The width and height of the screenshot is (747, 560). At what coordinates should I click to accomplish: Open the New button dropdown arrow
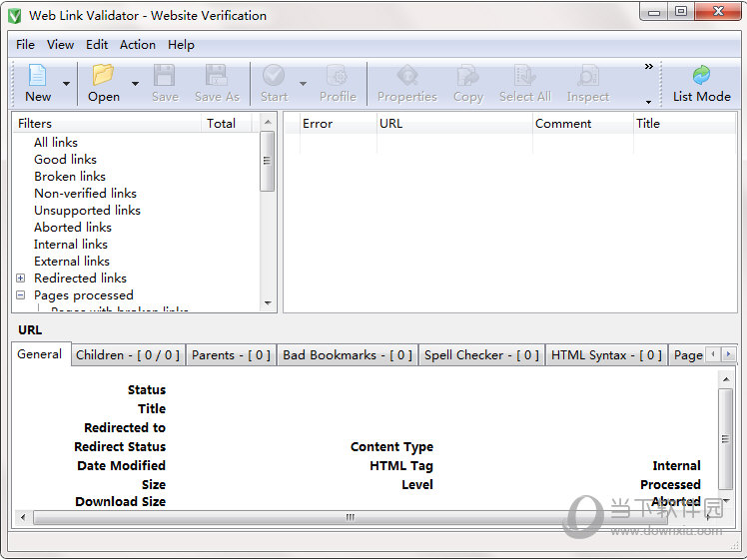66,83
